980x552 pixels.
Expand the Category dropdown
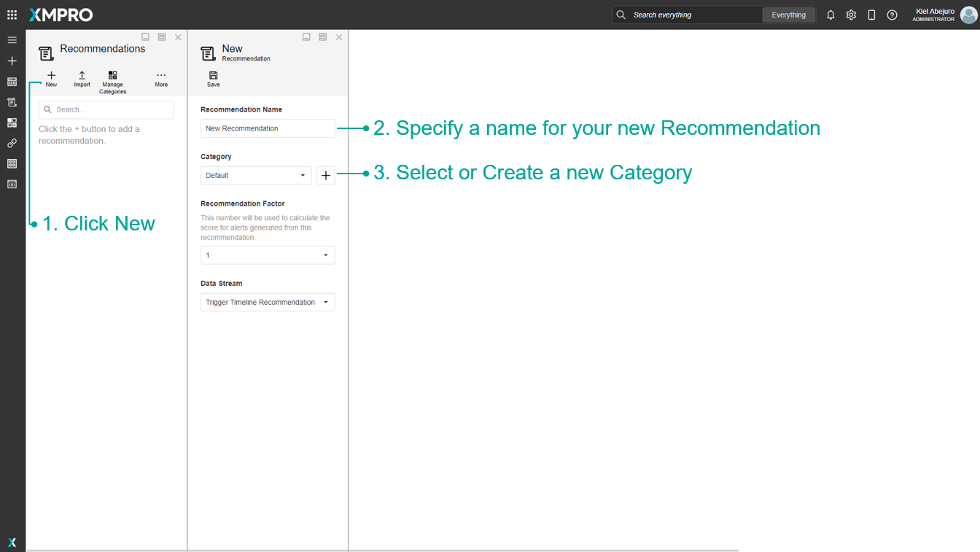256,176
